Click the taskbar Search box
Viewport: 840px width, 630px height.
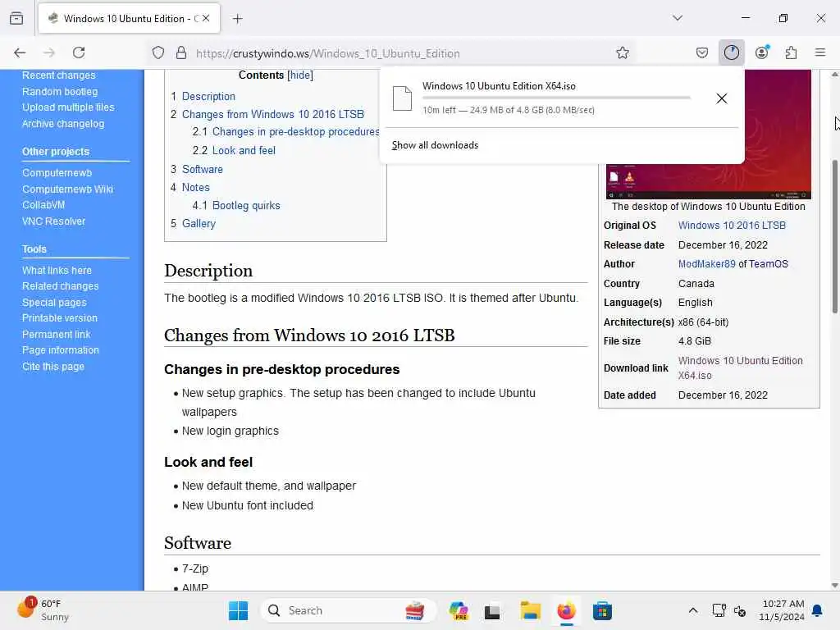[x=348, y=610]
